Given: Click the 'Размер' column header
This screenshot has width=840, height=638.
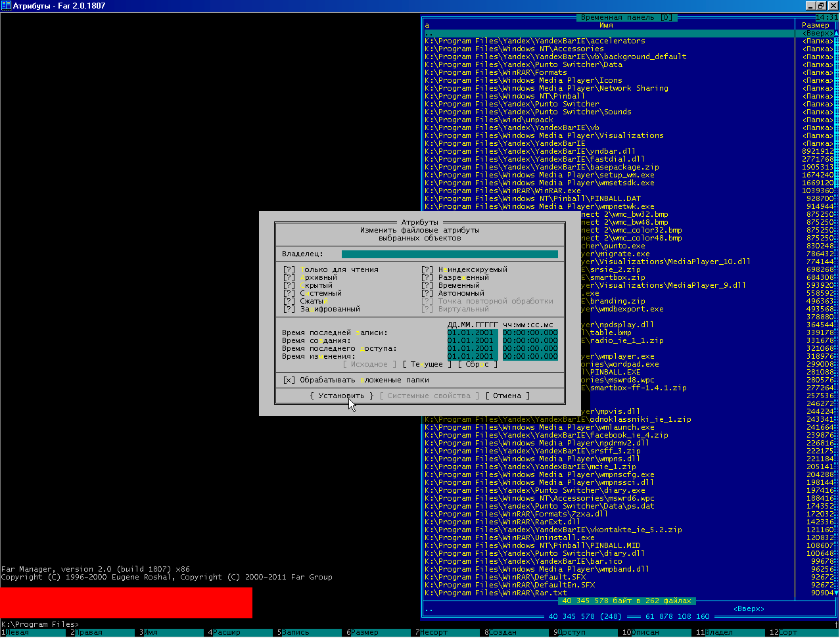Looking at the screenshot, I should point(815,26).
